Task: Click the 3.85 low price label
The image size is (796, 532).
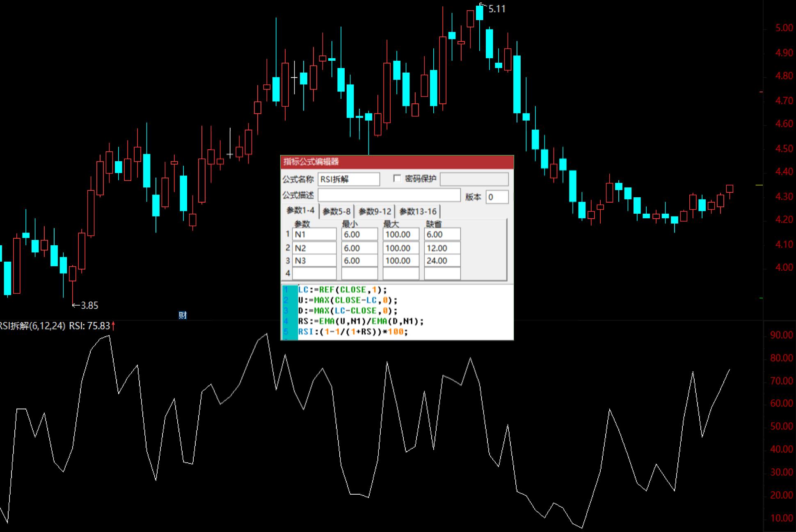Action: click(89, 306)
